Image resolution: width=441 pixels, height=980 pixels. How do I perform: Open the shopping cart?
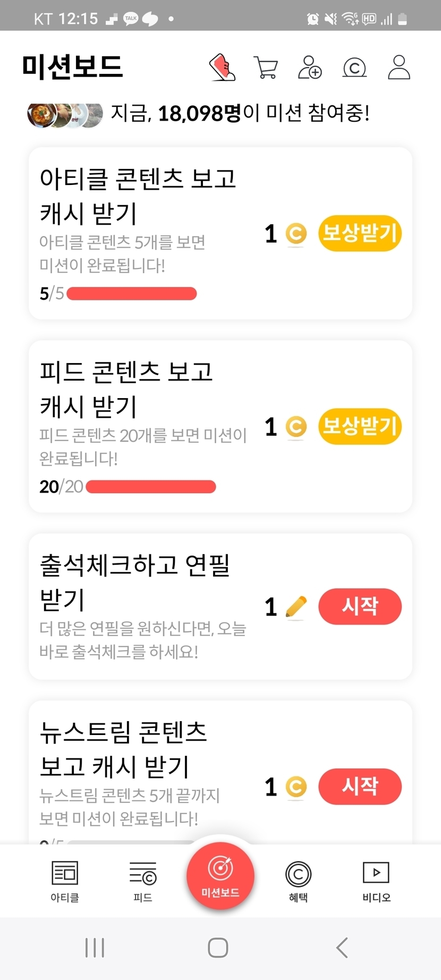(266, 67)
